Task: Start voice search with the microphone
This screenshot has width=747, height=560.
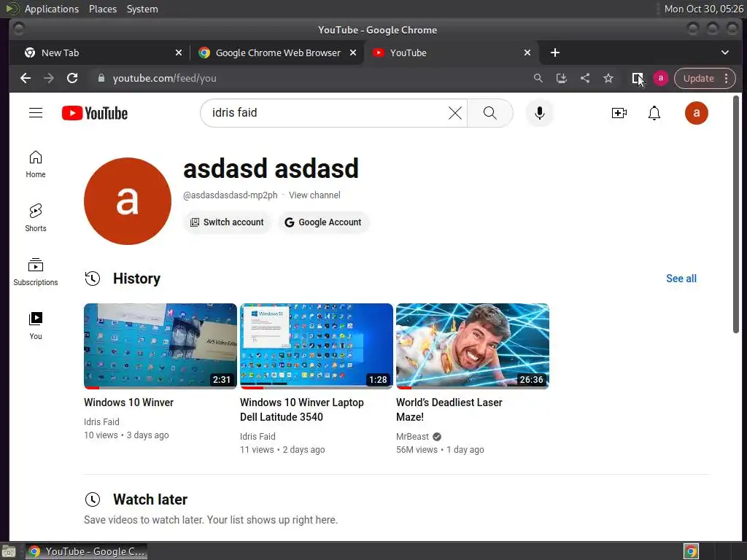Action: tap(539, 113)
